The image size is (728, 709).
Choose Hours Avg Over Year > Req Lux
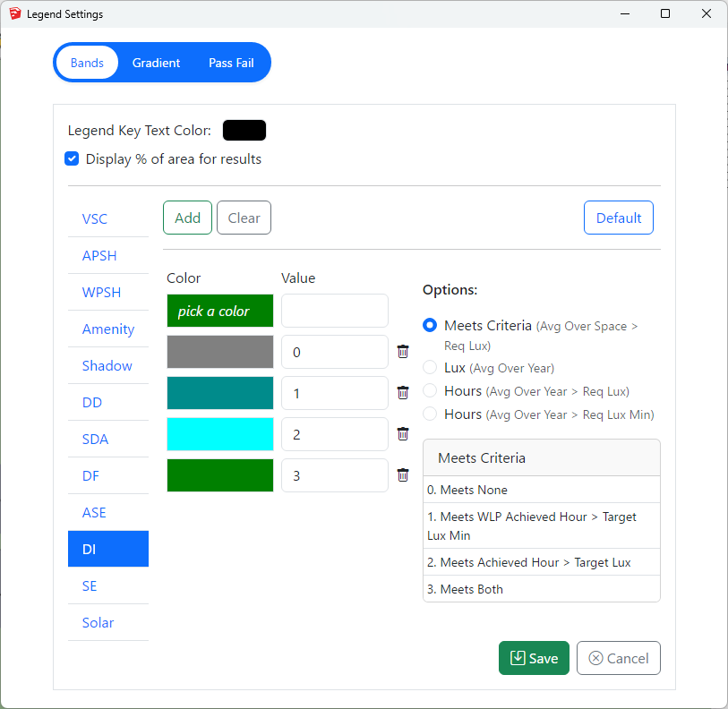[430, 391]
